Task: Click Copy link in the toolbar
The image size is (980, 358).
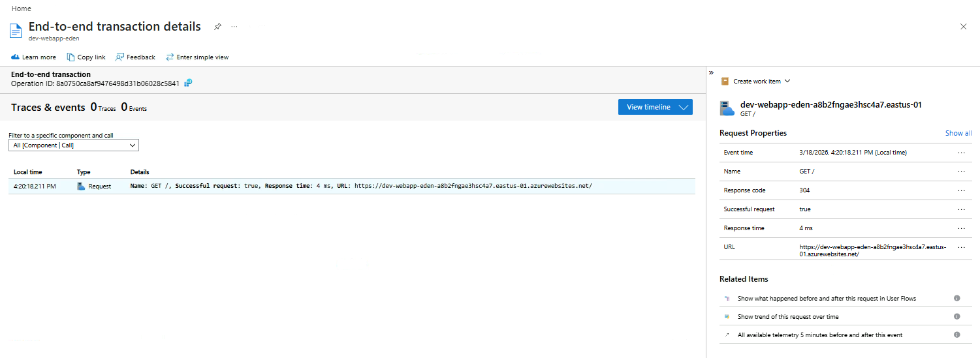Action: click(86, 57)
